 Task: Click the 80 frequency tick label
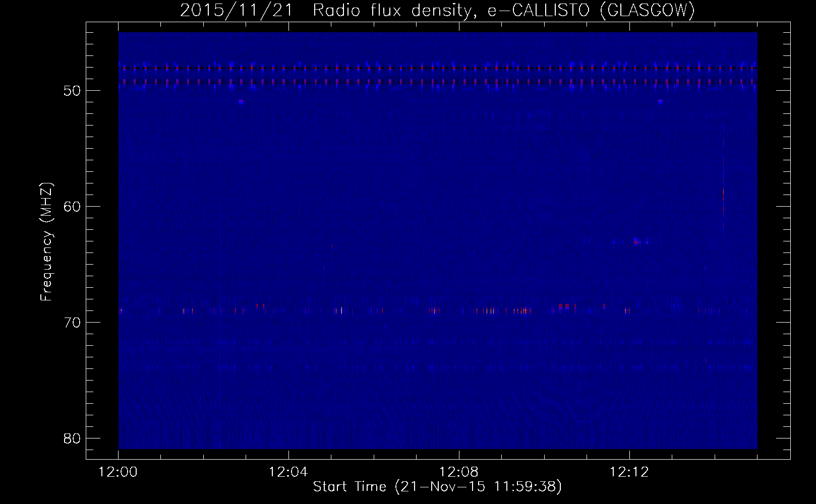(73, 438)
